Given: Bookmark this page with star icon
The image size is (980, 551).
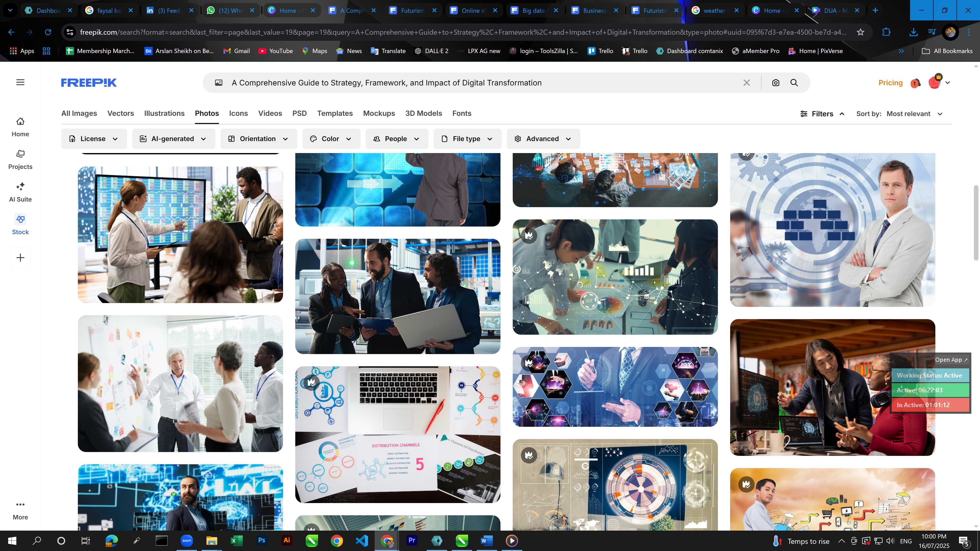Looking at the screenshot, I should click(861, 32).
